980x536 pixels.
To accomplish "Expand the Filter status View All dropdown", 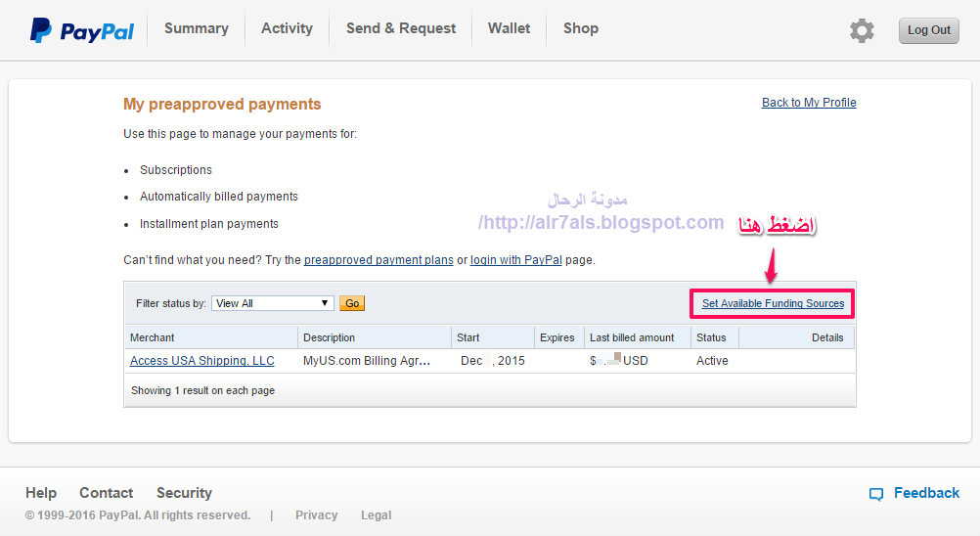I will coord(273,303).
